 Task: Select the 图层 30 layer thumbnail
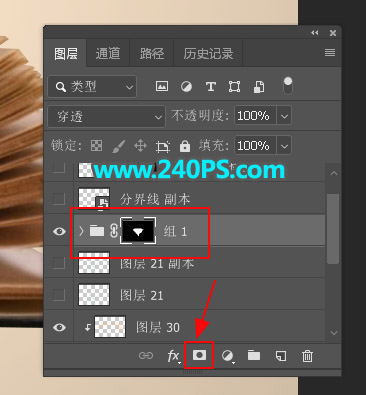pos(110,327)
